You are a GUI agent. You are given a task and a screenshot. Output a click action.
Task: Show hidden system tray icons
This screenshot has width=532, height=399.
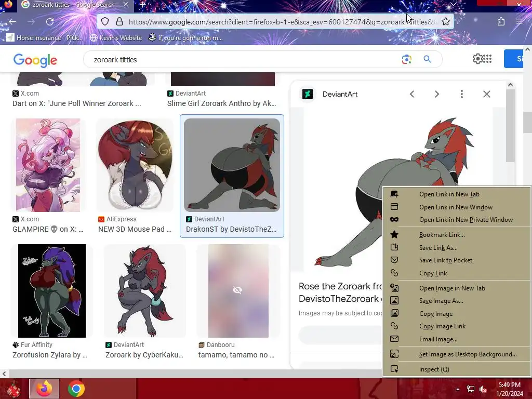point(458,389)
